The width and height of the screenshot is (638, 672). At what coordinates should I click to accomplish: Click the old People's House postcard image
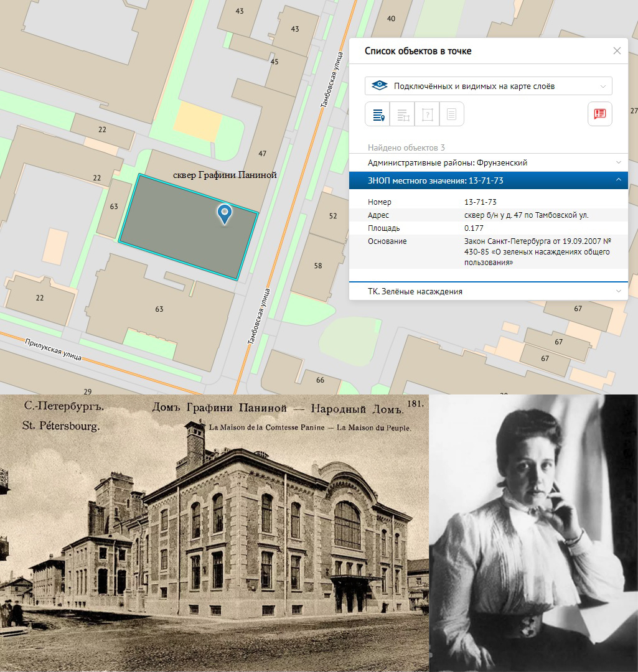pyautogui.click(x=214, y=533)
